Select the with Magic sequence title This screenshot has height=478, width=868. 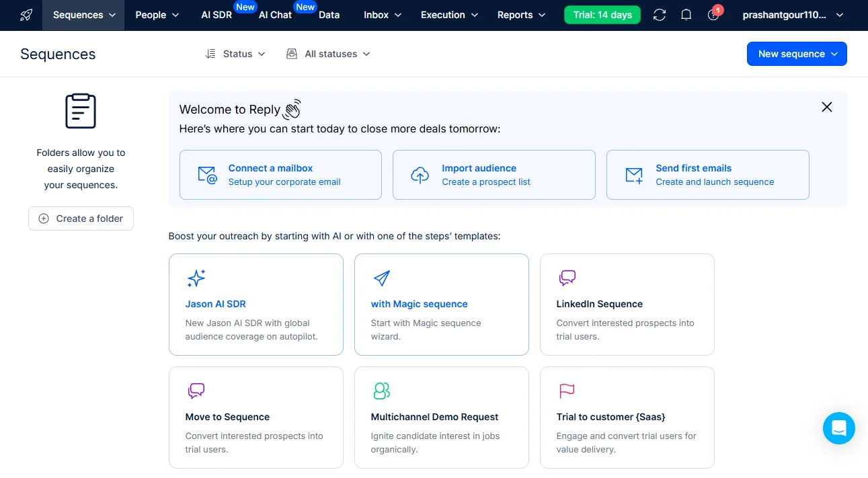[x=420, y=304]
